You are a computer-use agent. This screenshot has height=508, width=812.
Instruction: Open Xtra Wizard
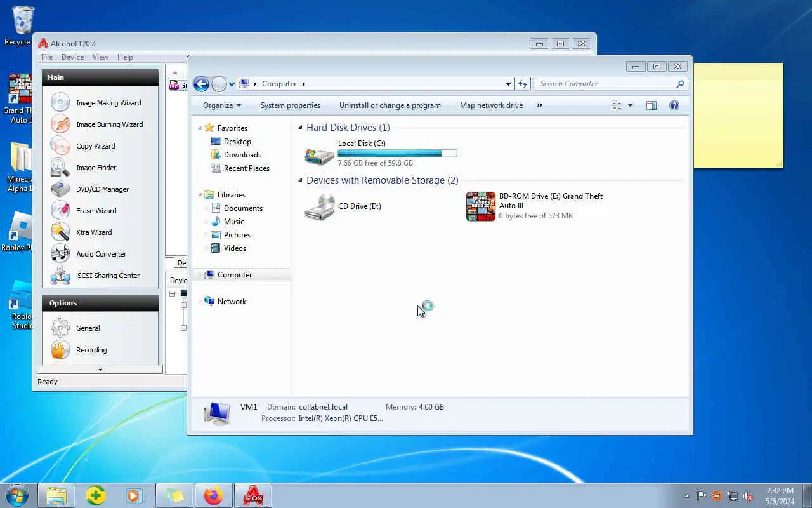click(x=82, y=232)
